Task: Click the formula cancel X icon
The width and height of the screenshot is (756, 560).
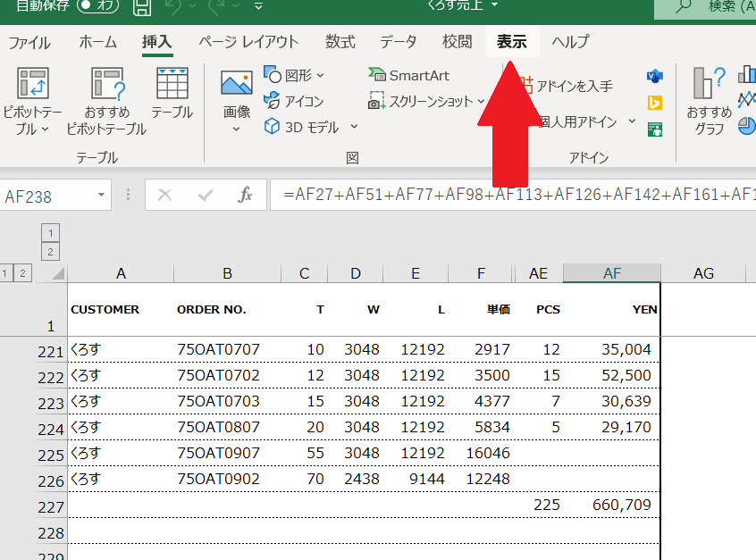Action: (165, 195)
